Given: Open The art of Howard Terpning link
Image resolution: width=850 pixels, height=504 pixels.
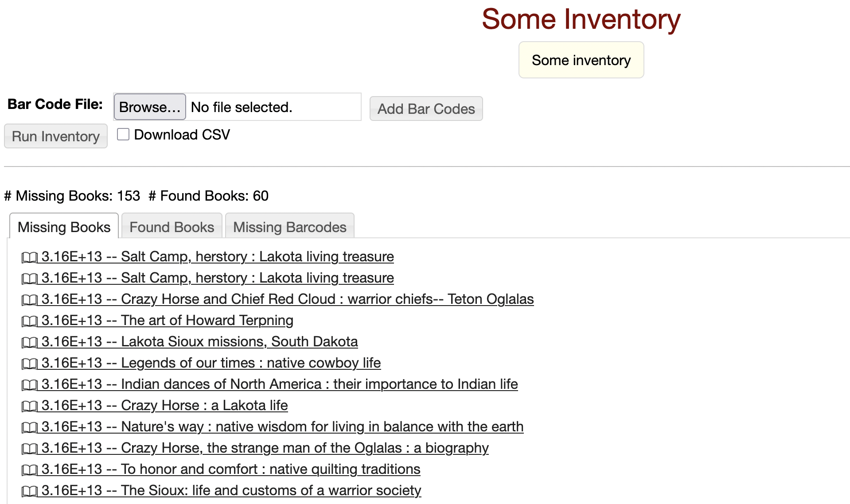Looking at the screenshot, I should 207,321.
